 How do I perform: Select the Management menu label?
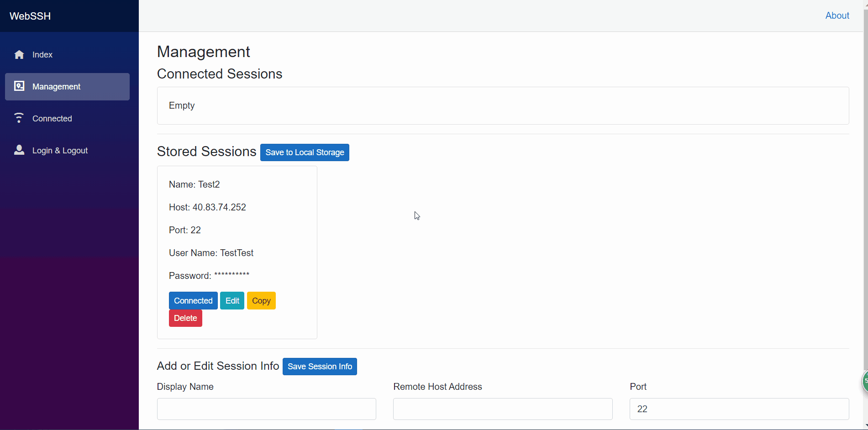coord(56,87)
